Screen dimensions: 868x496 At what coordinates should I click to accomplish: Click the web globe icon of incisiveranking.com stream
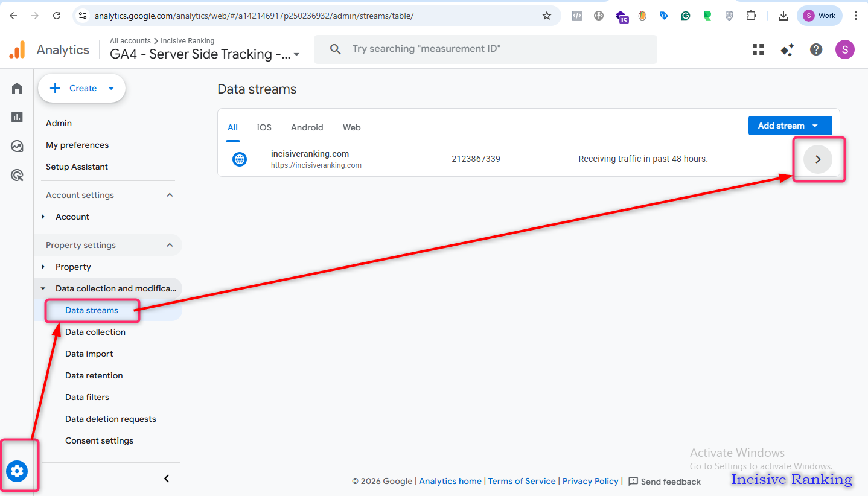240,159
